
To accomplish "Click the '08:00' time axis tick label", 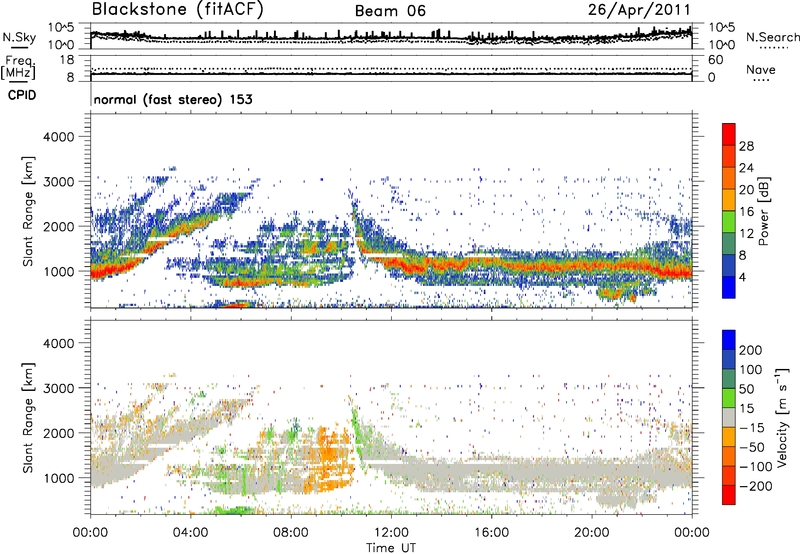I will [291, 533].
